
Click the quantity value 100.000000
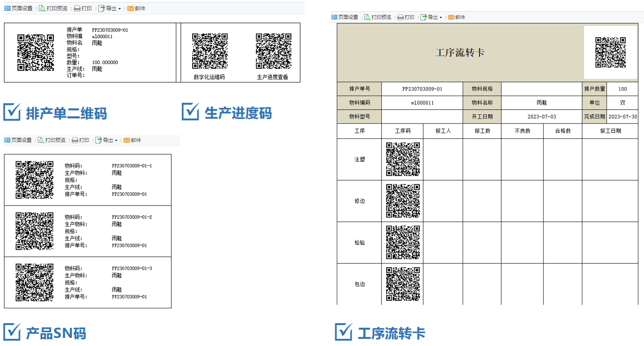pyautogui.click(x=105, y=63)
